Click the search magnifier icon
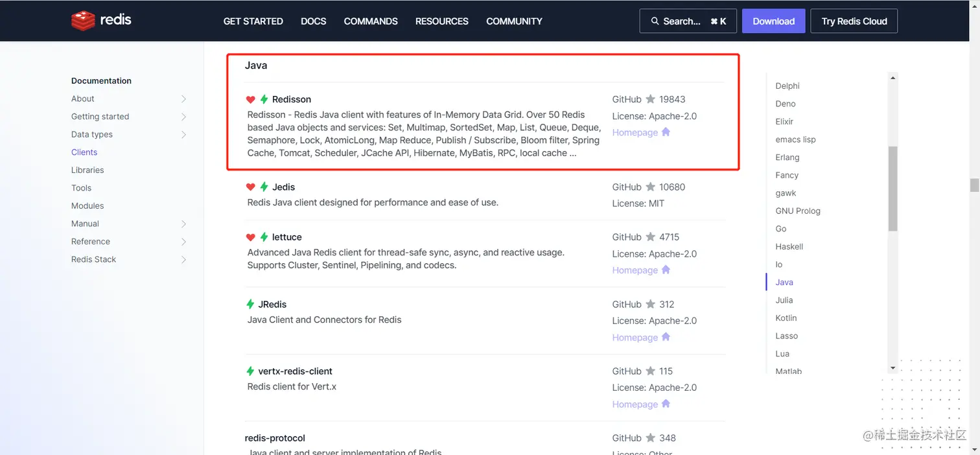Screen dimensions: 980x455 (655, 21)
